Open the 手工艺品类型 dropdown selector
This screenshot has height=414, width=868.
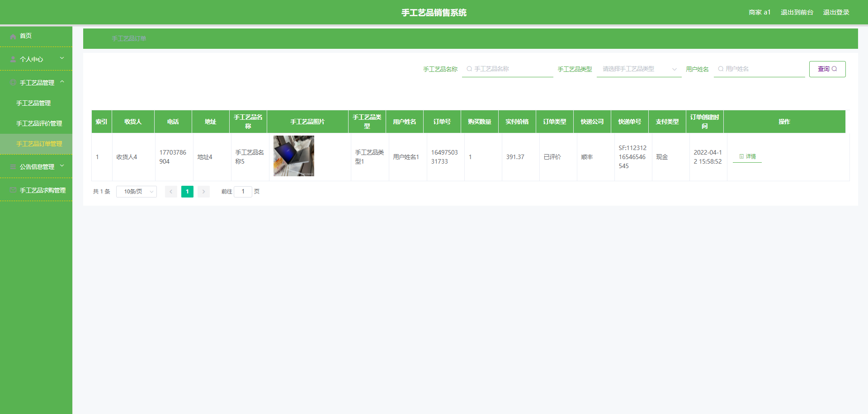tap(638, 69)
